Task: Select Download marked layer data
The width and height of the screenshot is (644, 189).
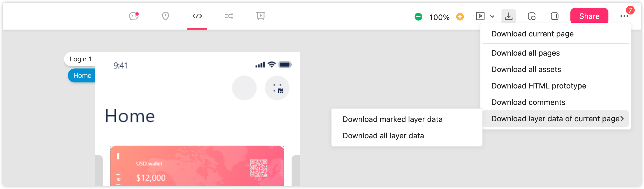Action: click(x=392, y=119)
